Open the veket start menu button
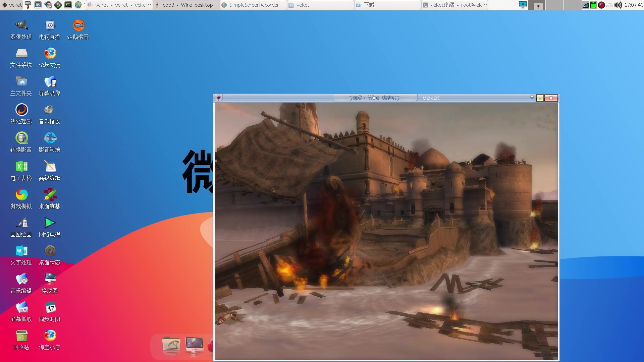The width and height of the screenshot is (644, 362). 12,5
